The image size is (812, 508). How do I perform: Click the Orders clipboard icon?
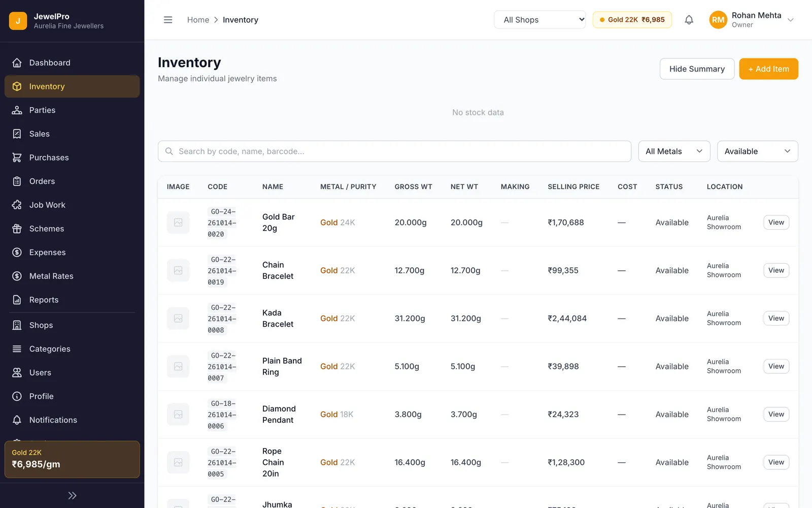point(17,181)
